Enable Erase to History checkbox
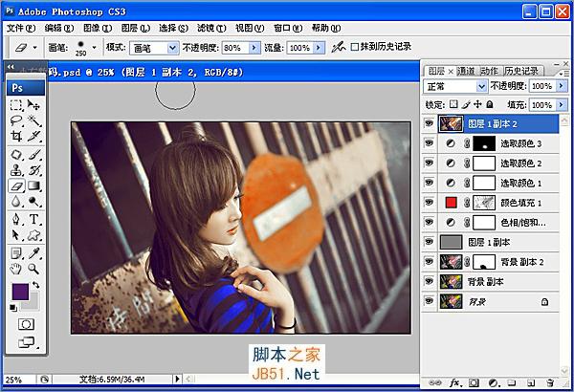This screenshot has width=574, height=392. coord(354,47)
